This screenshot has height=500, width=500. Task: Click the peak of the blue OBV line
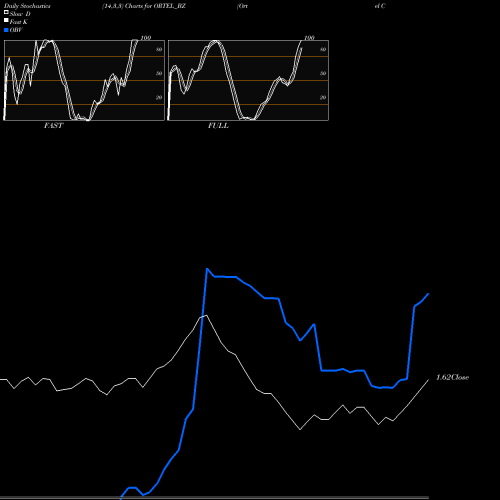(x=207, y=269)
